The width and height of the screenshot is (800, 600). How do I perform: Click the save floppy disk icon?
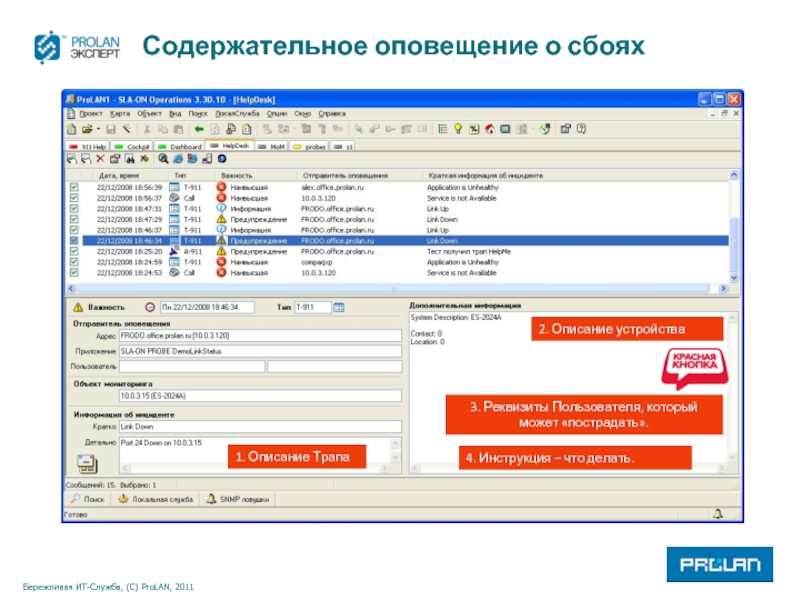[x=111, y=129]
